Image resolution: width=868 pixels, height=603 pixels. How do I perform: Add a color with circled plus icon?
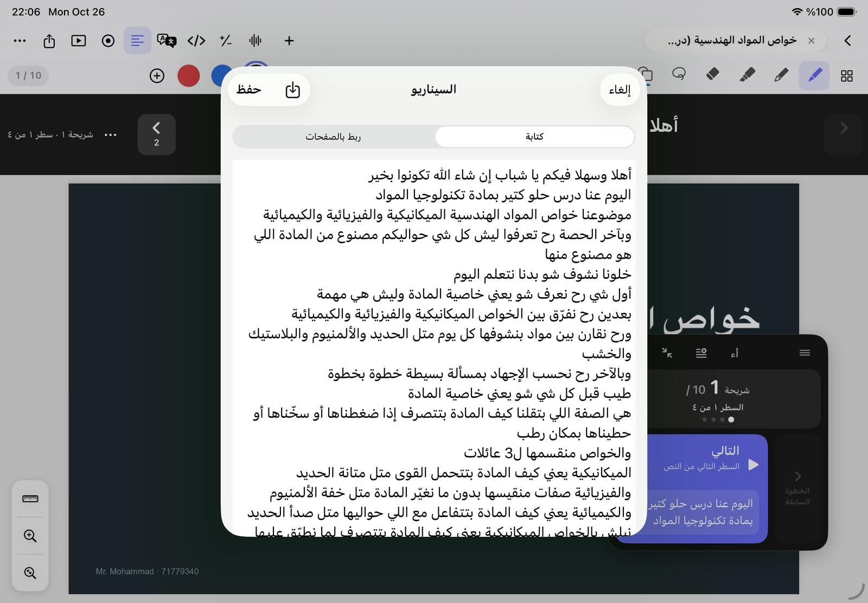[x=157, y=76]
